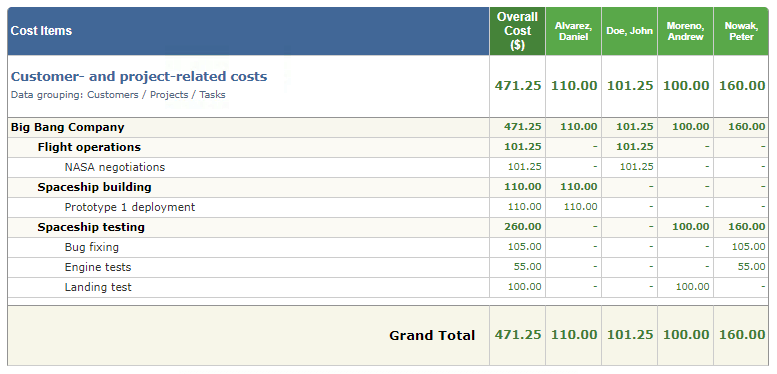Viewport: 777px width, 374px height.
Task: Click Engine tests value under Nowak, Peter
Action: point(751,267)
